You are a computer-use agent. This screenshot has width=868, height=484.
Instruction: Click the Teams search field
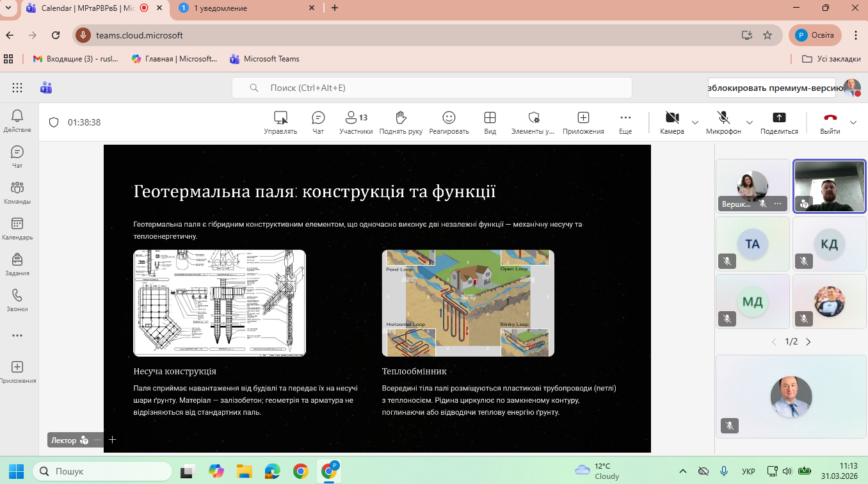pos(431,88)
